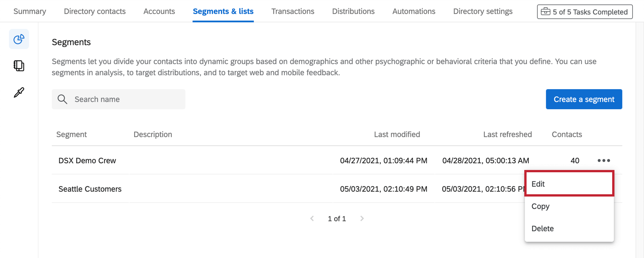Open the Automations tab
The width and height of the screenshot is (644, 258).
tap(414, 11)
